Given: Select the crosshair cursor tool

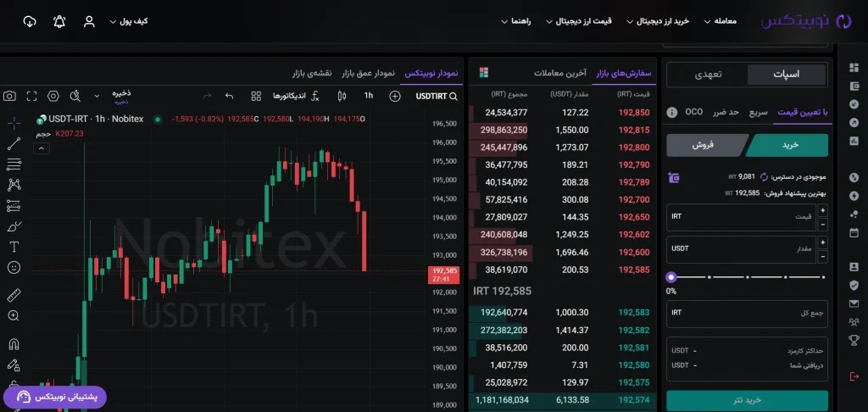Looking at the screenshot, I should pyautogui.click(x=14, y=122).
